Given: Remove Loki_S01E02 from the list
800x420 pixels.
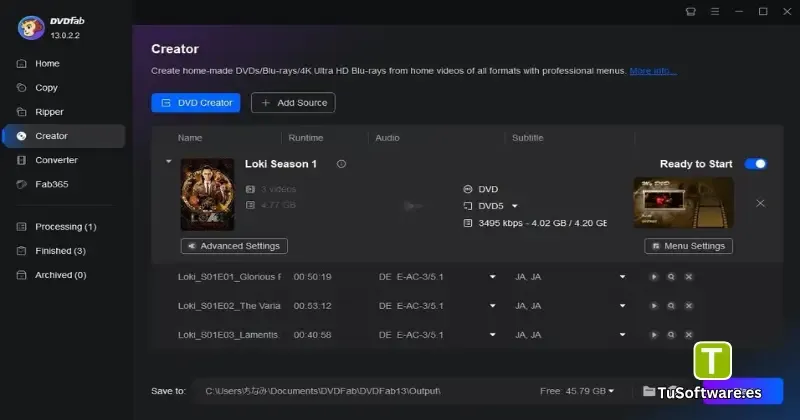Looking at the screenshot, I should point(688,306).
